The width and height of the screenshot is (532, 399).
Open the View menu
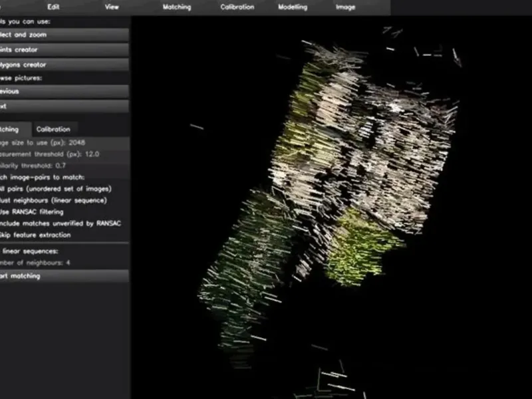[112, 7]
